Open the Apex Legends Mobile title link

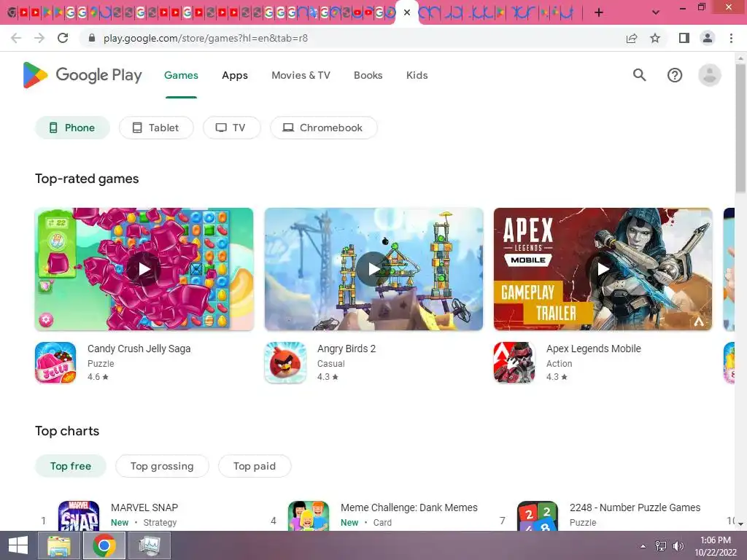coord(594,349)
